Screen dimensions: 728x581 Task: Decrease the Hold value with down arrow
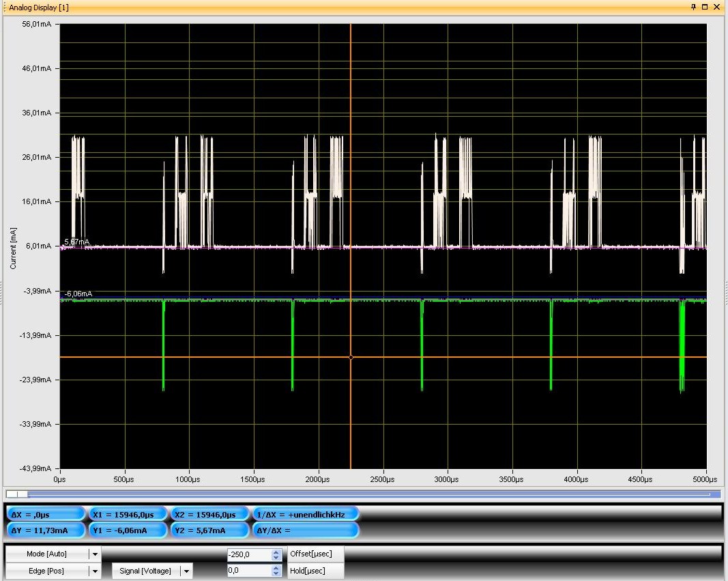(x=276, y=573)
